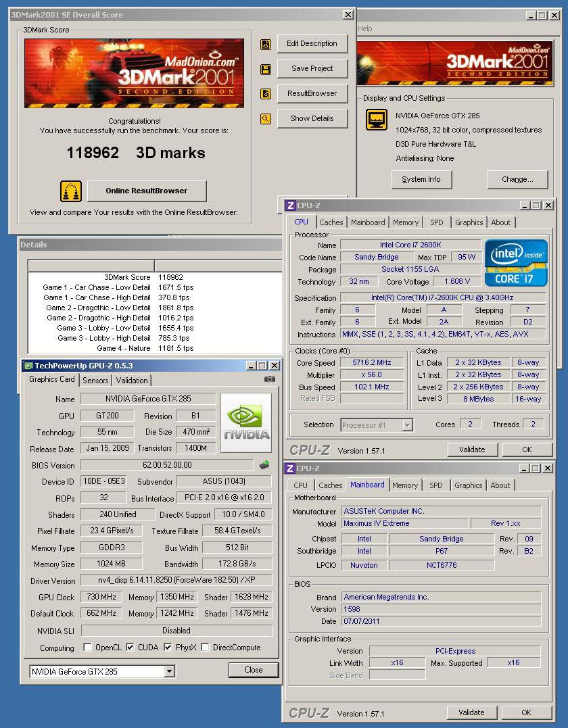Click OK in upper CPU-Z window
Viewport: 568px width, 728px height.
pos(527,450)
